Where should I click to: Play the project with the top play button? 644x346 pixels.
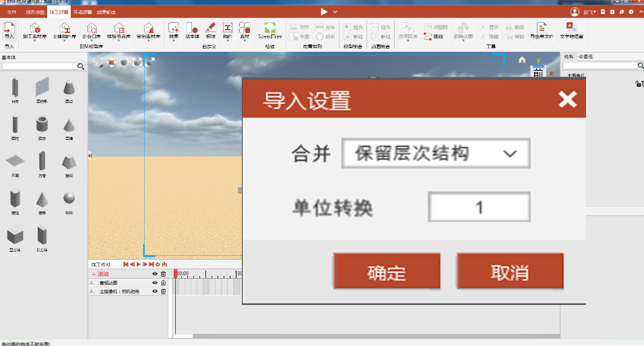click(x=324, y=12)
